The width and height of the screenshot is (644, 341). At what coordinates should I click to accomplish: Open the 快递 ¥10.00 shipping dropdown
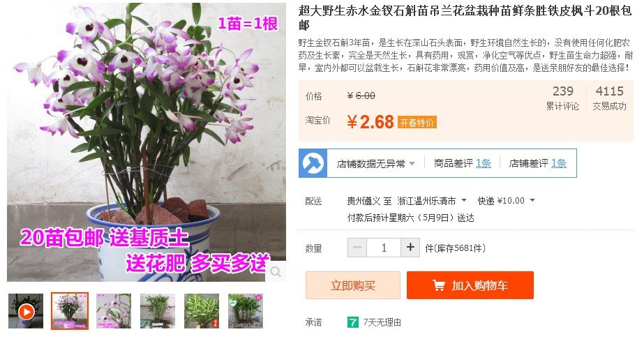point(532,201)
